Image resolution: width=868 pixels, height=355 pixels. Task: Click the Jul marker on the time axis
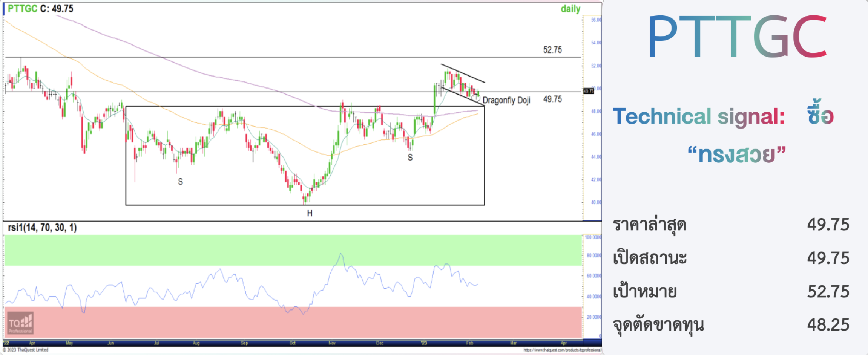tap(156, 343)
